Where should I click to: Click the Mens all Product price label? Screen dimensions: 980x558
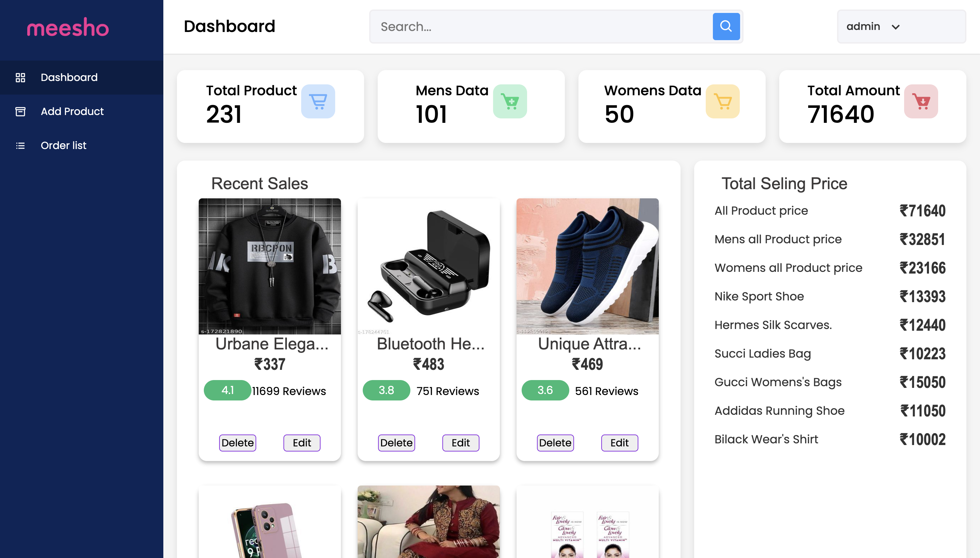click(x=778, y=239)
